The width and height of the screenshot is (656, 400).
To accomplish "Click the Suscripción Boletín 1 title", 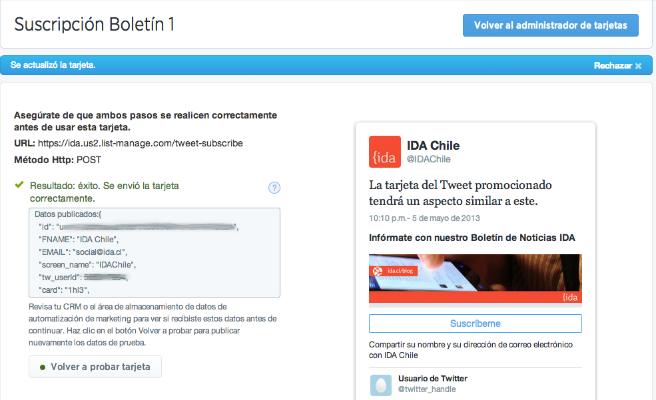I will [94, 24].
